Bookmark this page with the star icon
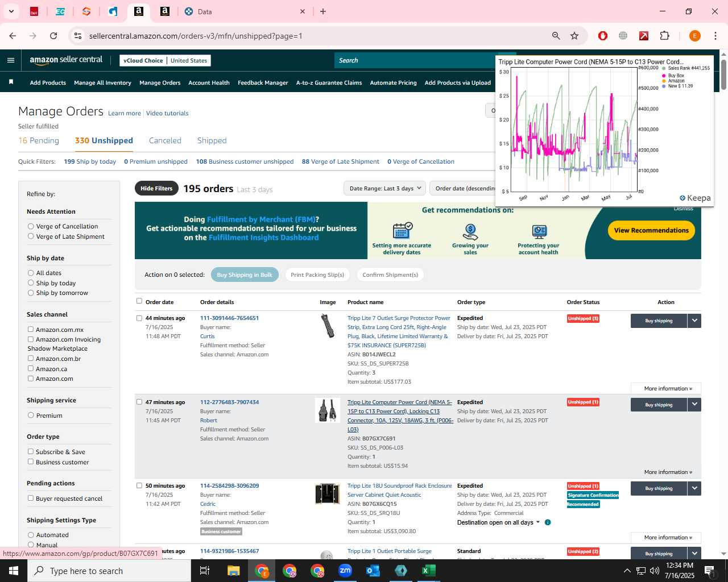This screenshot has width=728, height=582. pyautogui.click(x=574, y=36)
